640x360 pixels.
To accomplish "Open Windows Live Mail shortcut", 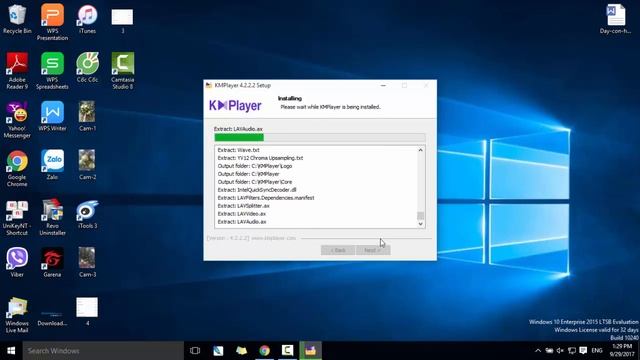I will pyautogui.click(x=17, y=315).
